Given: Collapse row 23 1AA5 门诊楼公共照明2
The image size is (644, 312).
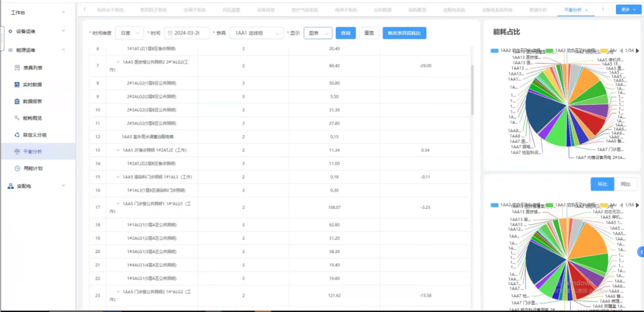Looking at the screenshot, I should click(x=118, y=292).
